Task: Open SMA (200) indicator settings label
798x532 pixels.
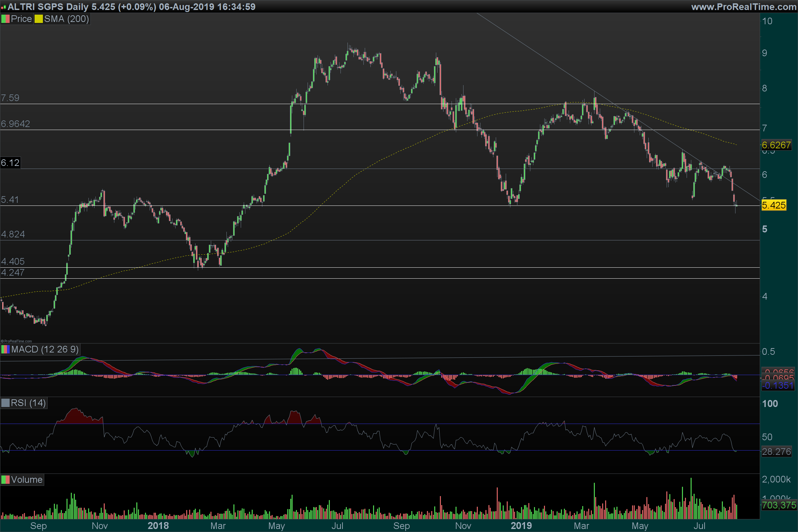Action: 66,19
